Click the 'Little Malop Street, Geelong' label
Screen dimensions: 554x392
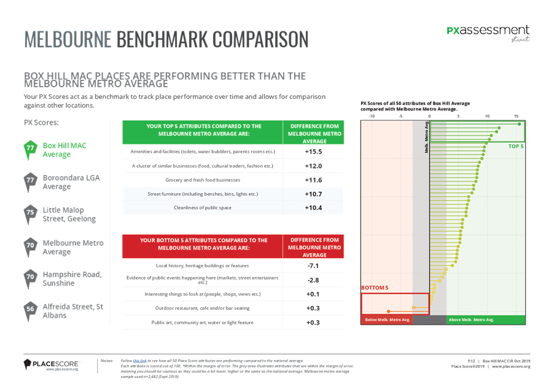(69, 214)
